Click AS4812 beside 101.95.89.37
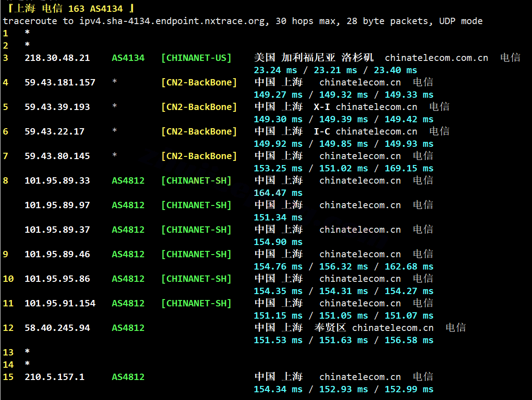This screenshot has height=400, width=532. pos(128,230)
